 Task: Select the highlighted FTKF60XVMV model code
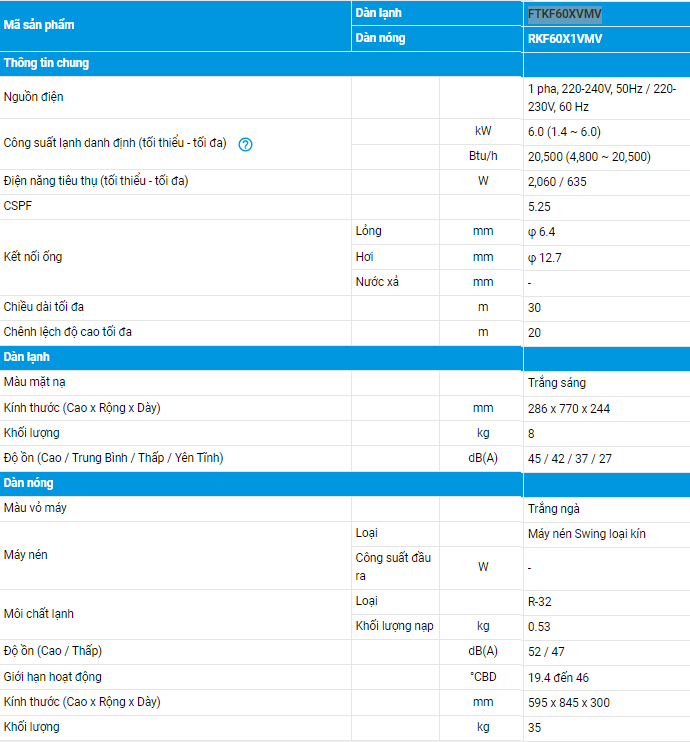[565, 14]
